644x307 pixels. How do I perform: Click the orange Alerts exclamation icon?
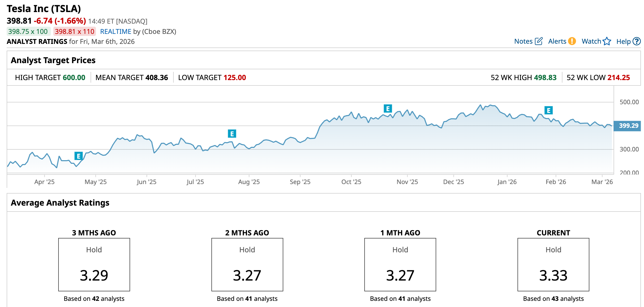(x=572, y=41)
